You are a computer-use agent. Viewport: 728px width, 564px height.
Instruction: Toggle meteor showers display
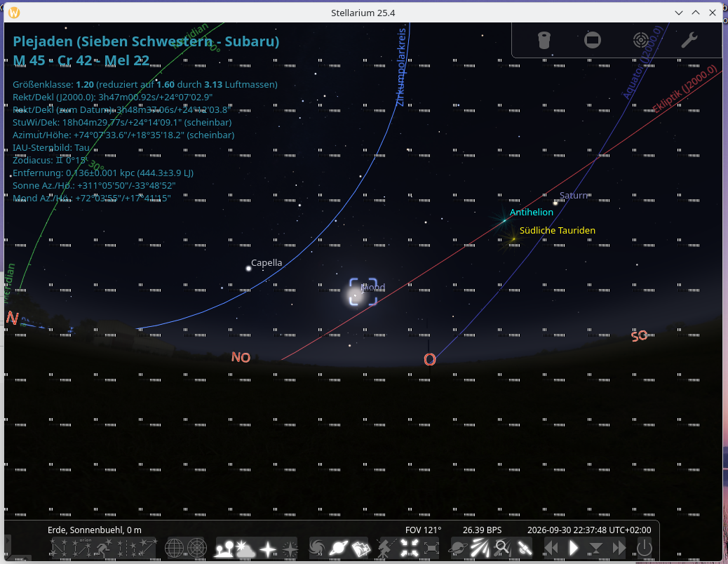[480, 549]
